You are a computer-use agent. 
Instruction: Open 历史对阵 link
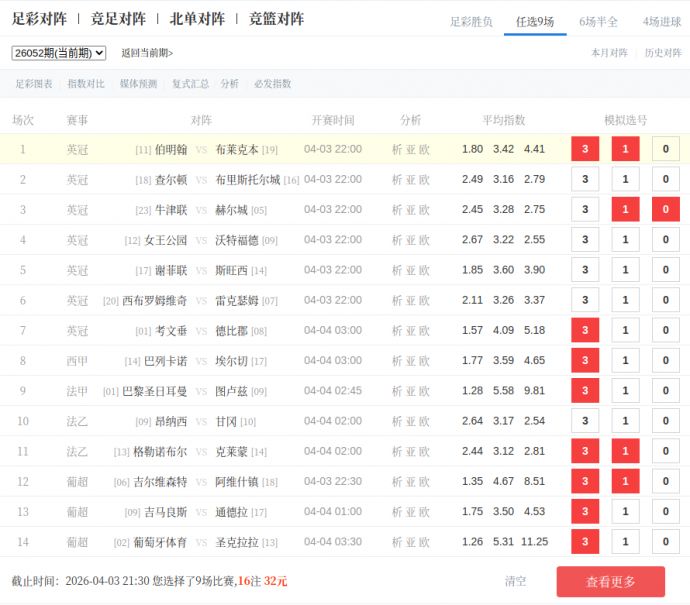[x=664, y=53]
